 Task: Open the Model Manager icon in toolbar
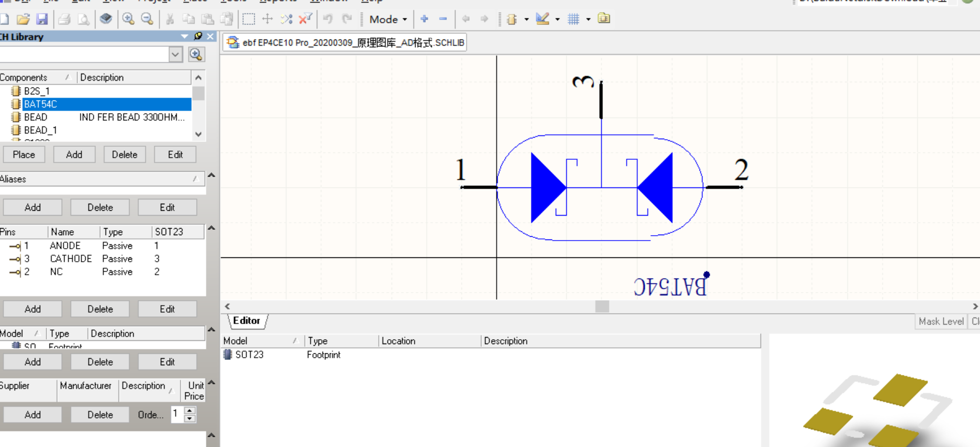tap(604, 19)
